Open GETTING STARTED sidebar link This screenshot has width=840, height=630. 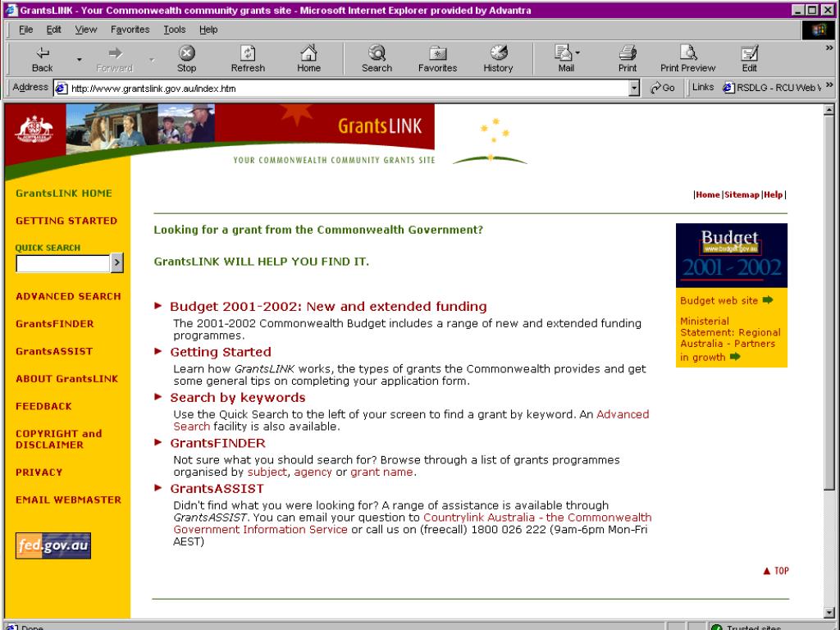click(66, 221)
